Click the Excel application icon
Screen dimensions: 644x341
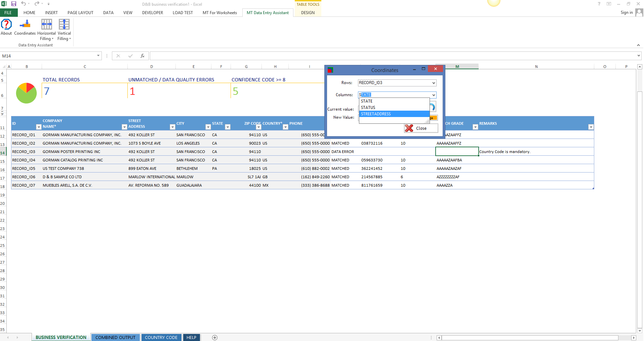pos(4,4)
